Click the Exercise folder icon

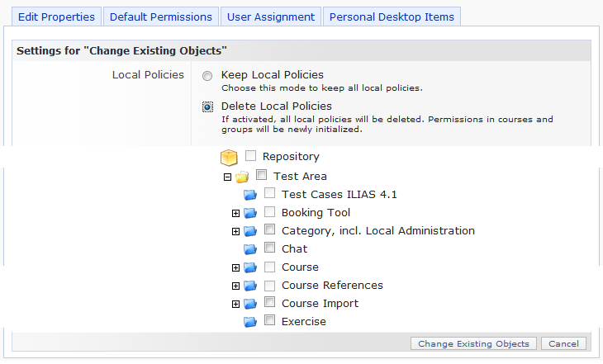250,322
